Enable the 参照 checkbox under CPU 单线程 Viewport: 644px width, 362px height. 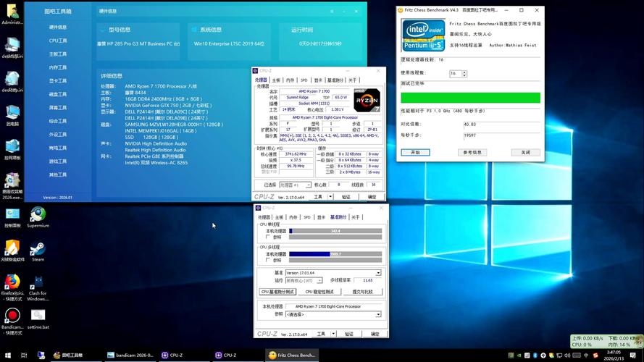pyautogui.click(x=268, y=237)
